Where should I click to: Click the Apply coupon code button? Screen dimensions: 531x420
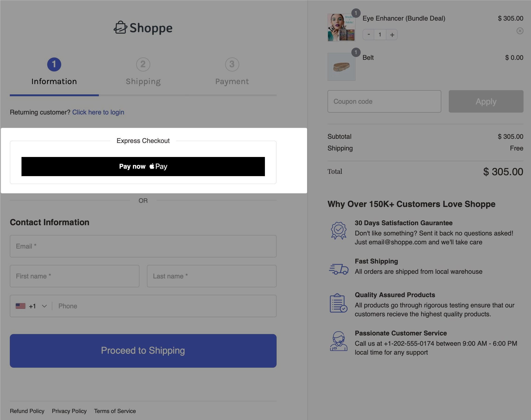click(x=486, y=101)
